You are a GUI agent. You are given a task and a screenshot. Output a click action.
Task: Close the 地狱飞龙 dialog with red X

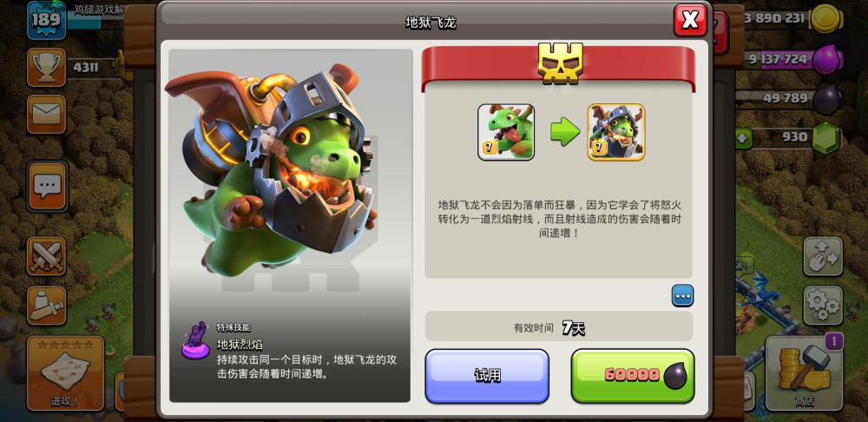click(x=690, y=21)
